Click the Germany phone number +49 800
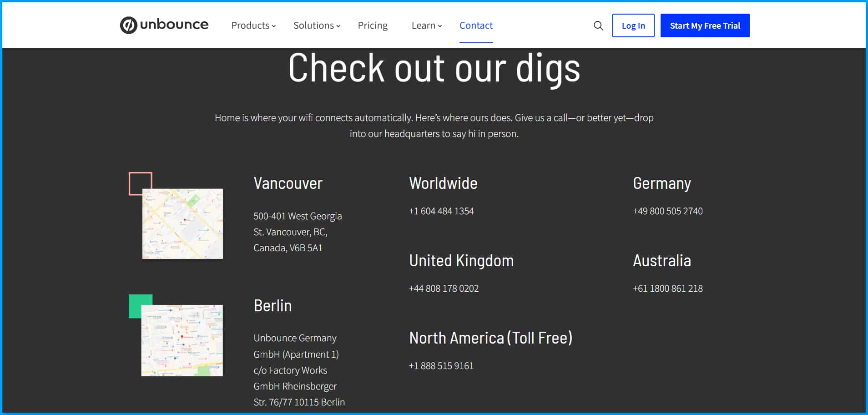This screenshot has width=868, height=415. point(667,211)
